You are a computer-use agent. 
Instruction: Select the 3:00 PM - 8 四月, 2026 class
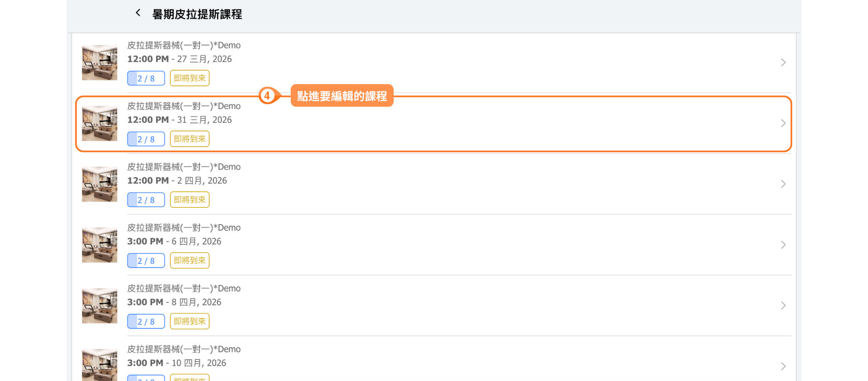click(x=174, y=302)
